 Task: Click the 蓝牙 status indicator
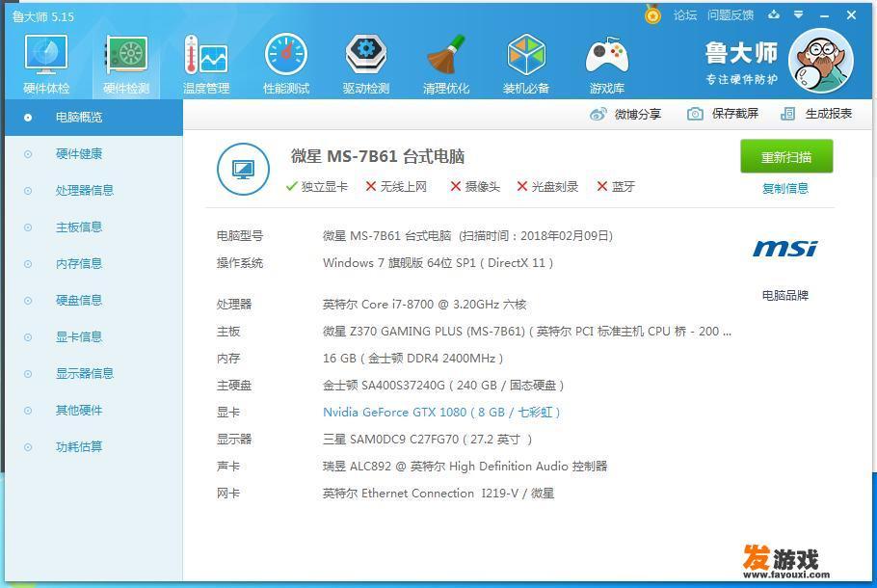click(x=616, y=186)
